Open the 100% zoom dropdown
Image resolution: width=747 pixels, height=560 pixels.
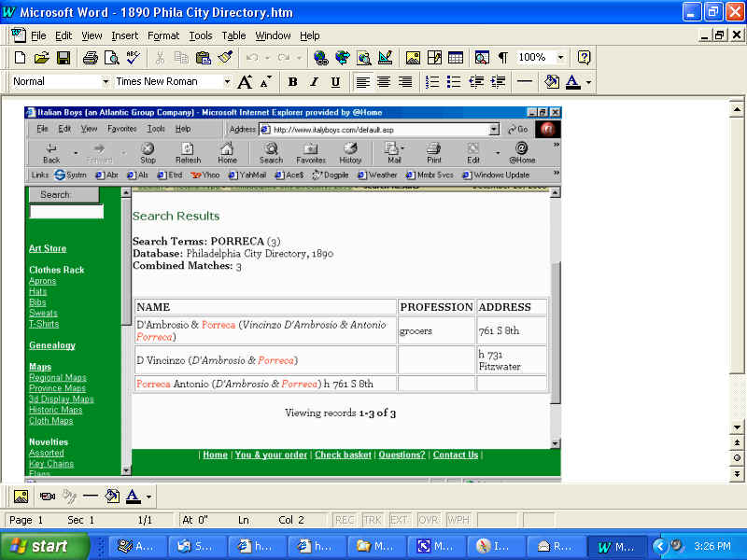point(562,58)
